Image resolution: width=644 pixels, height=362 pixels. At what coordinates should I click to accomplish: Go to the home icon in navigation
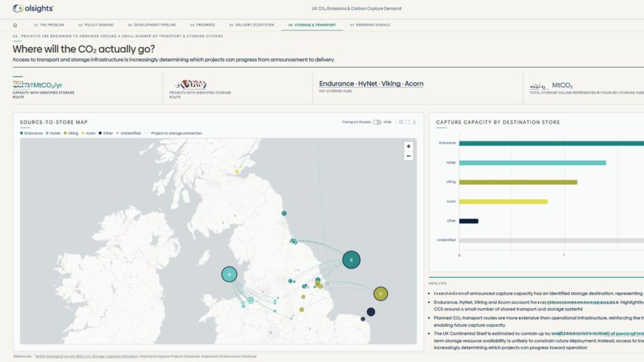[15, 25]
